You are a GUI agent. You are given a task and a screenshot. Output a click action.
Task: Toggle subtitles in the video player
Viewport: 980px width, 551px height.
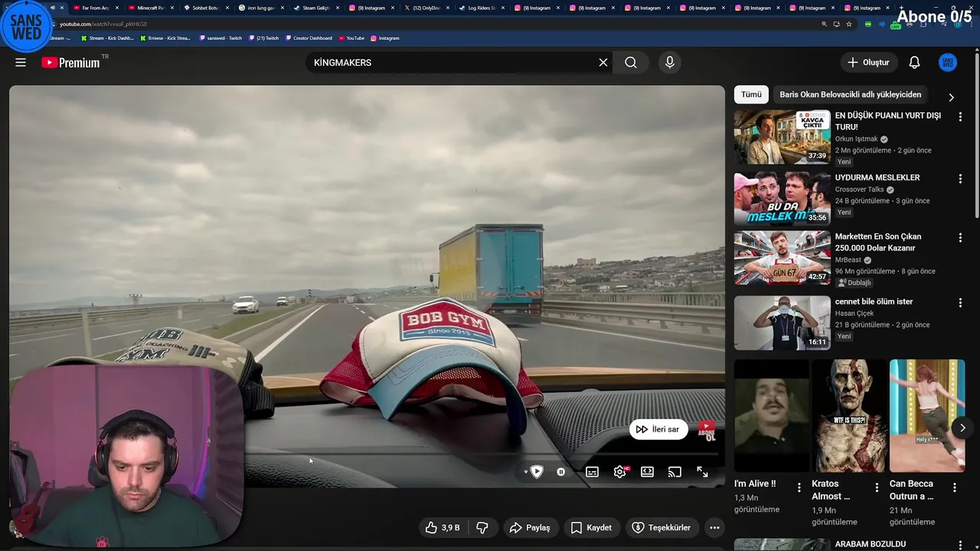[x=592, y=472]
